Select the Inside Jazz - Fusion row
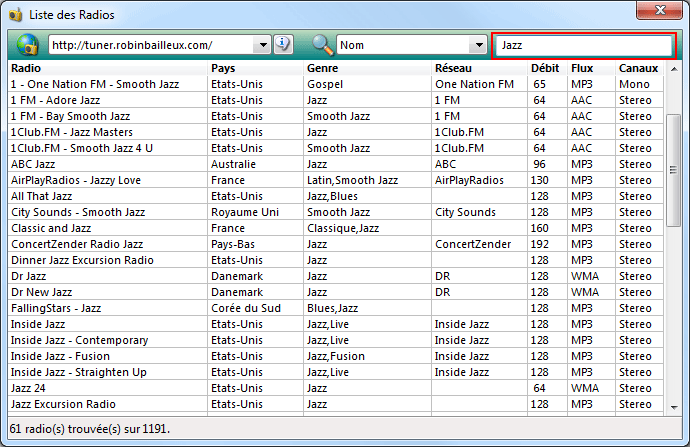The height and width of the screenshot is (447, 690). 335,356
